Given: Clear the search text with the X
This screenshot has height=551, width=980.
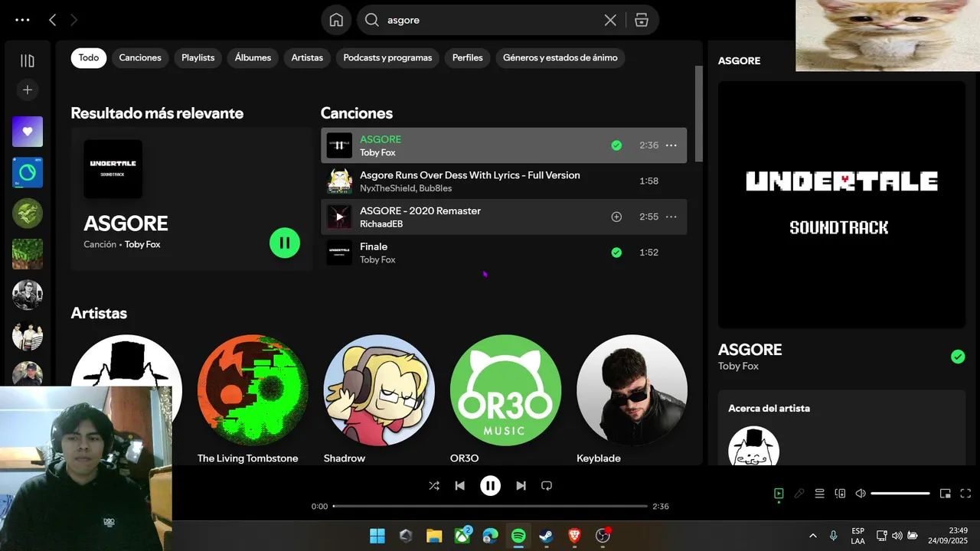Looking at the screenshot, I should coord(610,20).
